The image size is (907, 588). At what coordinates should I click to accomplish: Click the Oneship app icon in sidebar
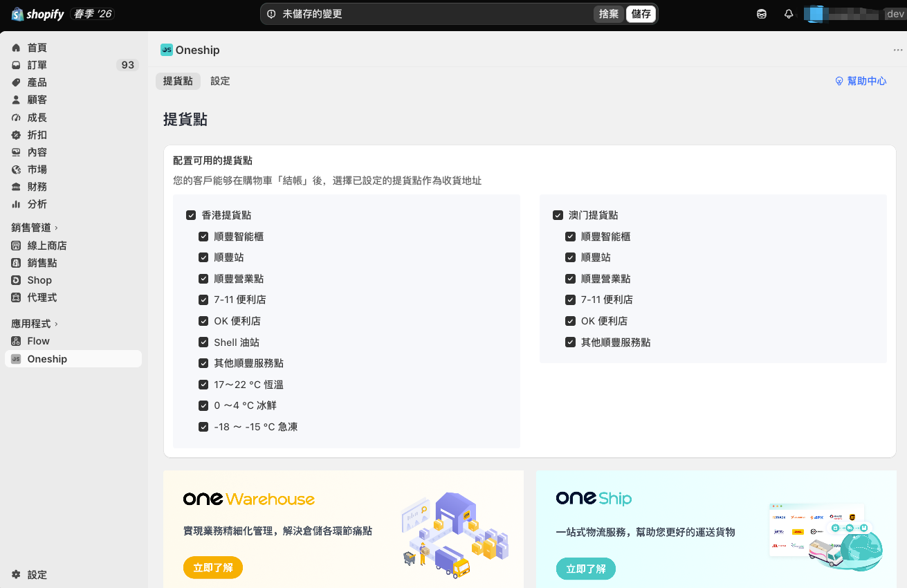coord(16,359)
